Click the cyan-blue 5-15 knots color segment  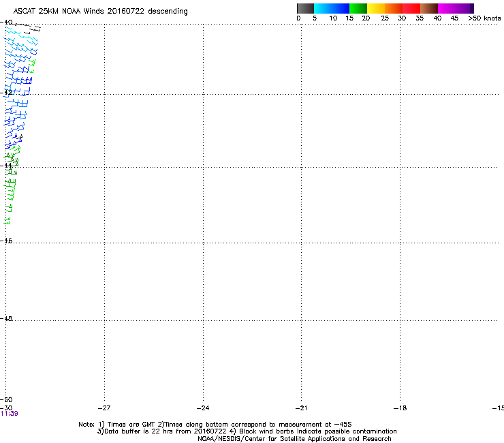(332, 8)
